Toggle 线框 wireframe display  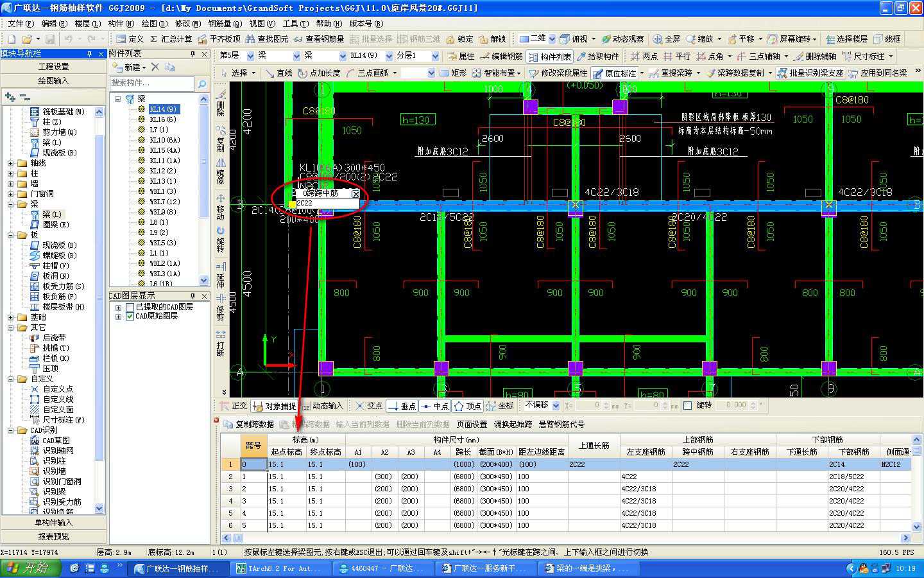(886, 39)
